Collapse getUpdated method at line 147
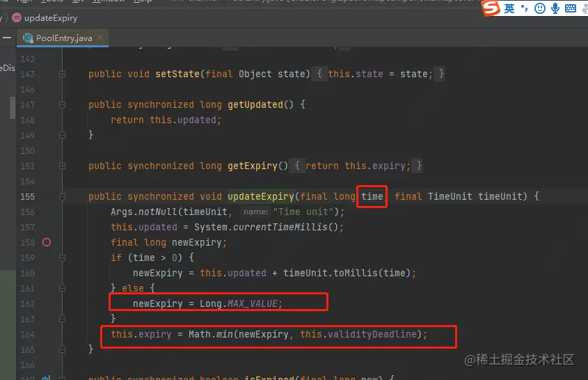Screen dimensions: 588x380 [x=62, y=104]
